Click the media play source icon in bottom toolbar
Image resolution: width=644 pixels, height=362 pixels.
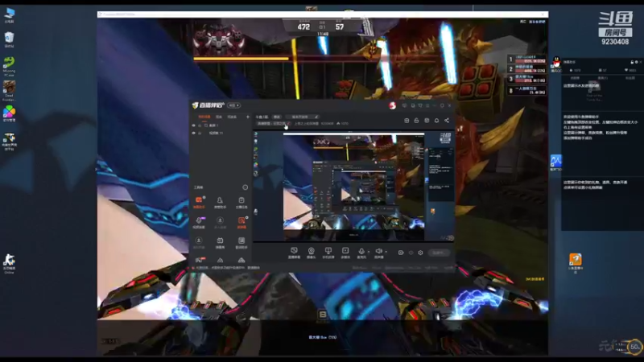tap(345, 253)
